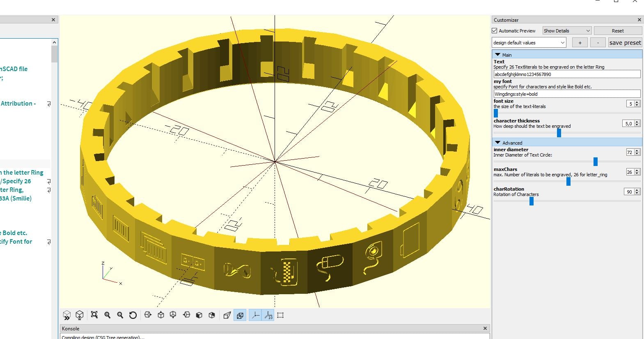The height and width of the screenshot is (339, 644).
Task: Click the inner diameter spinbox arrows
Action: (637, 152)
